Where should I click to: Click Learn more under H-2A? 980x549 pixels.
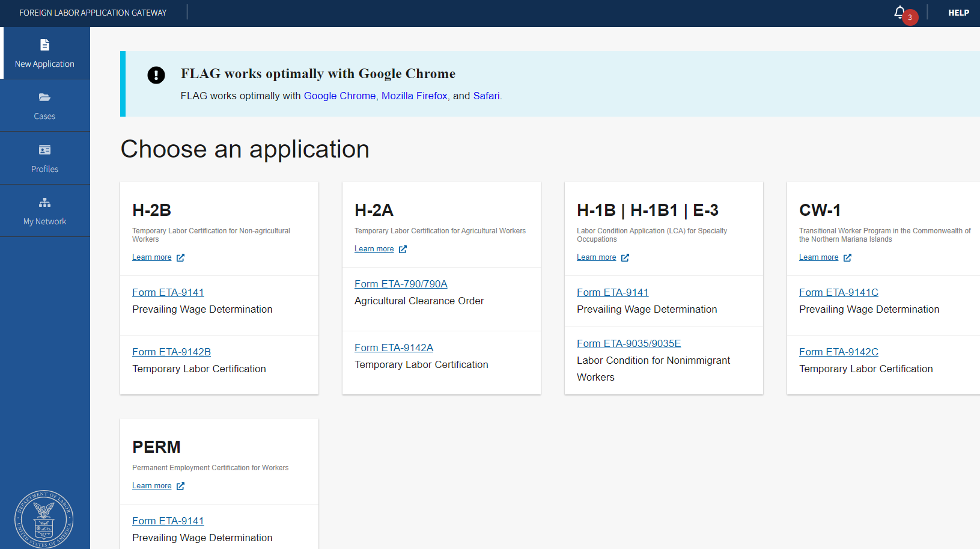coord(374,249)
